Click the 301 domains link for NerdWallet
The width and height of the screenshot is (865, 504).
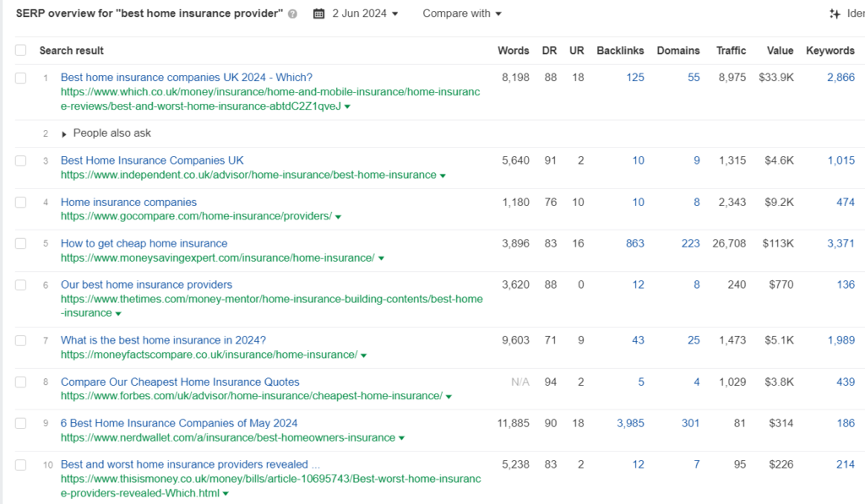click(x=690, y=423)
